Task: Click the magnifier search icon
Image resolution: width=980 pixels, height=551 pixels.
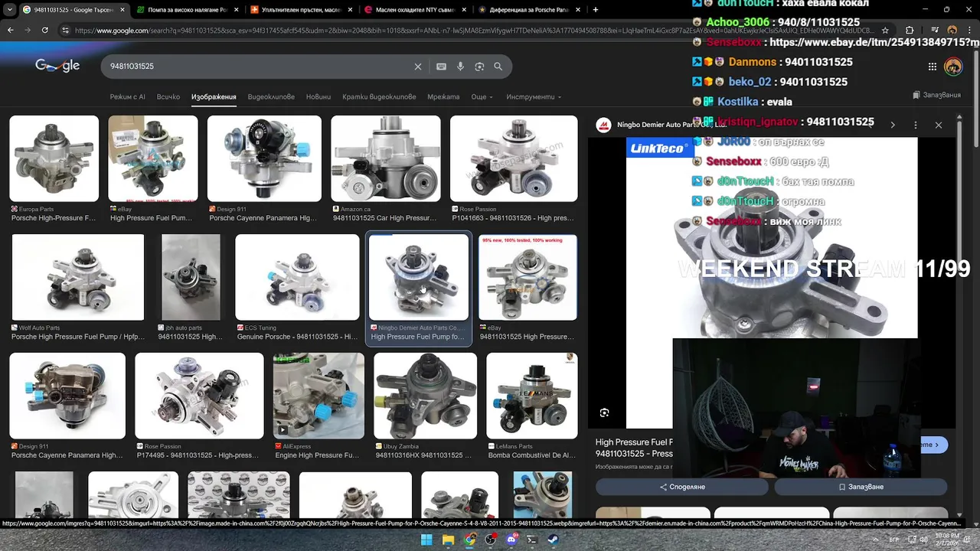Action: tap(498, 67)
